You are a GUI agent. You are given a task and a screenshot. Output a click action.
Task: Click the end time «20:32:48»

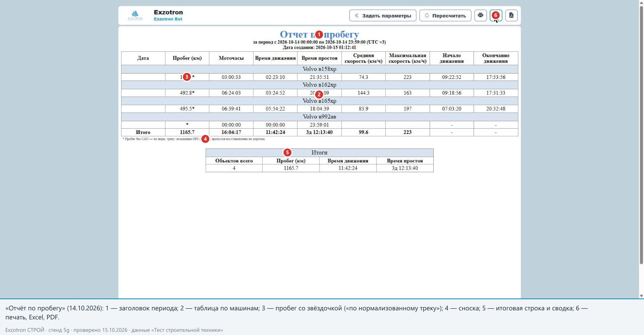point(496,109)
